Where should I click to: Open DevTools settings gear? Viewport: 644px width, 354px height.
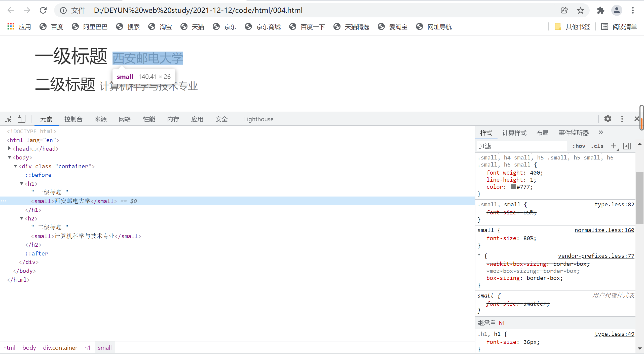[608, 119]
